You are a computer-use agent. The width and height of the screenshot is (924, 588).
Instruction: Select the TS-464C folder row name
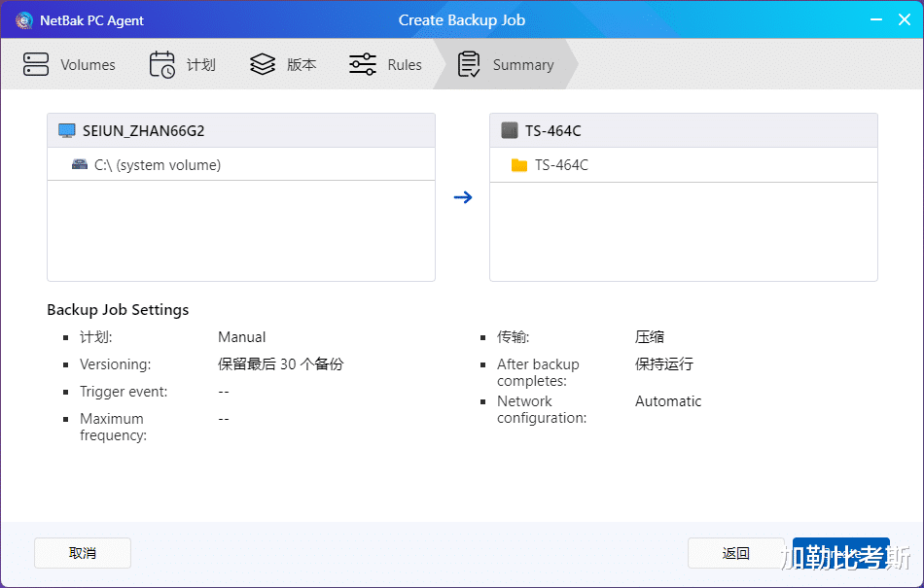(561, 165)
